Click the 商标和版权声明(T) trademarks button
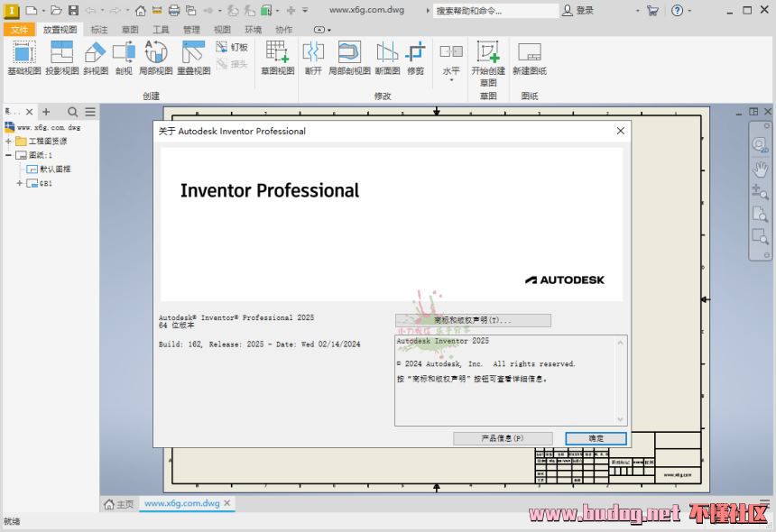This screenshot has height=532, width=776. tap(473, 320)
